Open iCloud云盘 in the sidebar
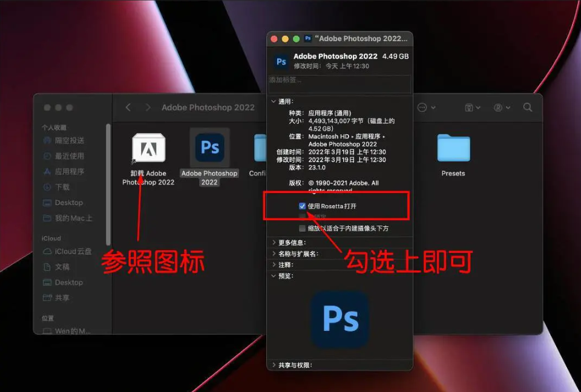 73,251
